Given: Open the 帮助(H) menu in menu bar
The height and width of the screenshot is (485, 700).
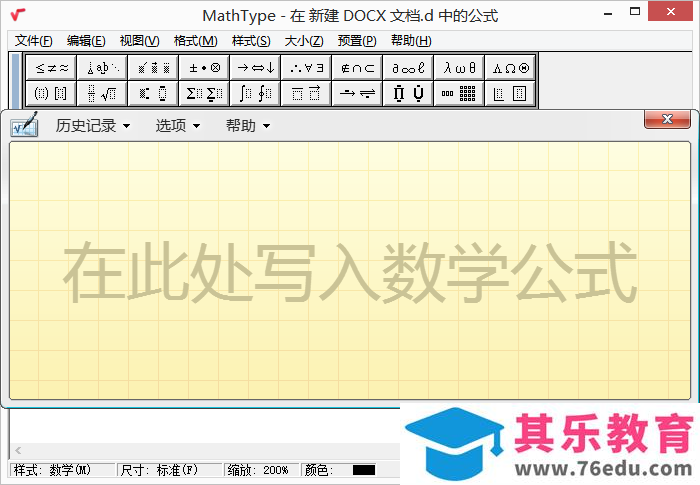Looking at the screenshot, I should 411,41.
